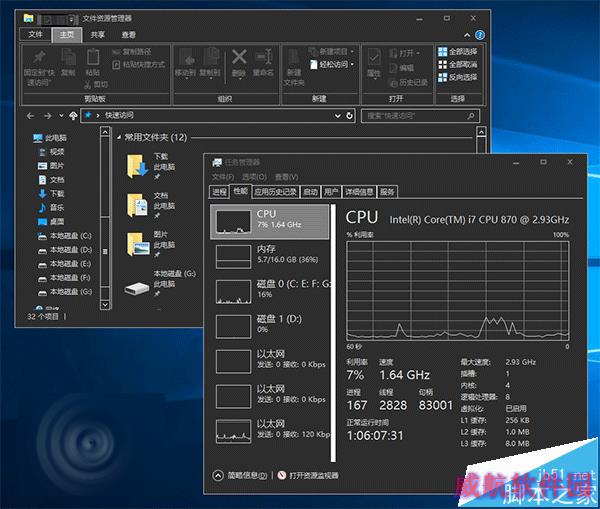
Task: Switch to the 共享 share ribbon tab
Action: [98, 35]
